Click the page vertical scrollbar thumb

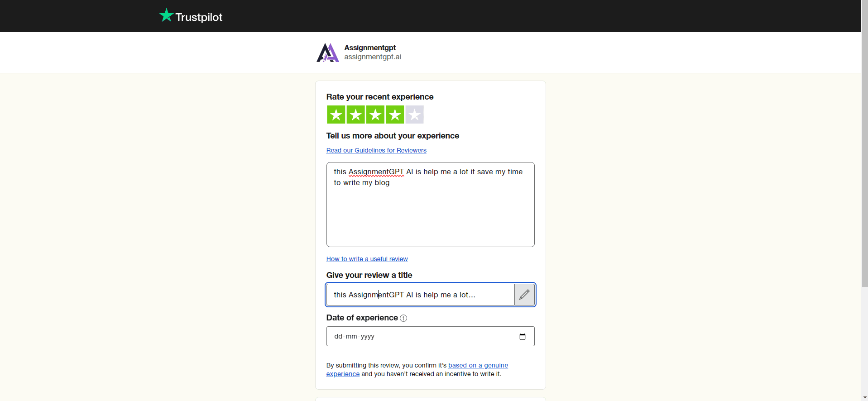pos(864,143)
